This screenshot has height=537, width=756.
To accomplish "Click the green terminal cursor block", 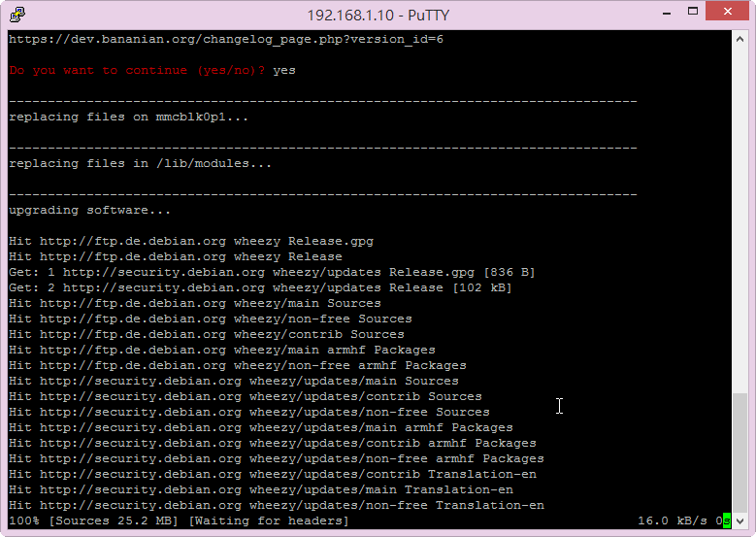I will (727, 520).
